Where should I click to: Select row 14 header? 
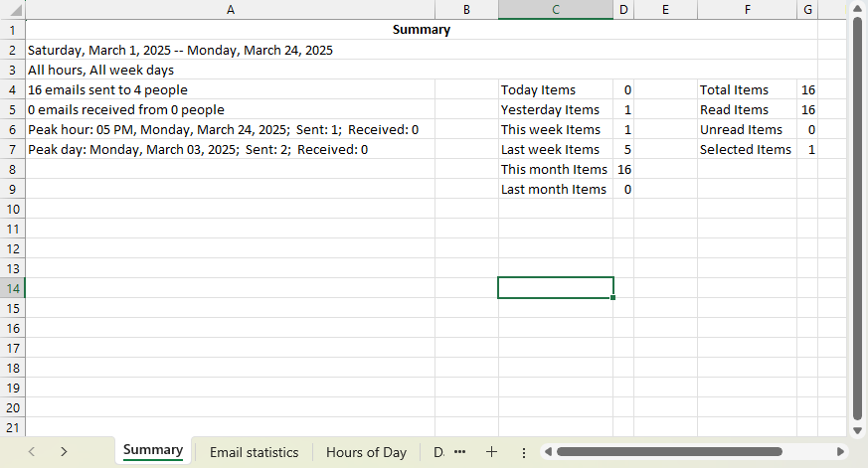tap(13, 288)
